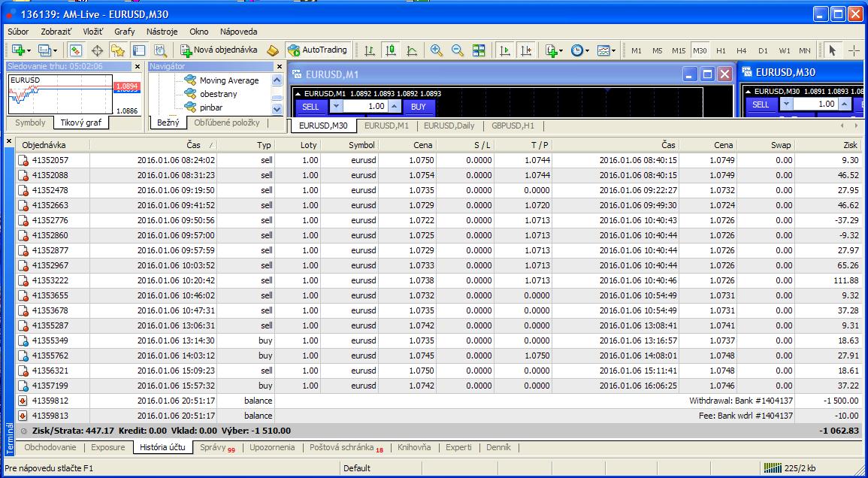Select the line chart icon

(412, 50)
